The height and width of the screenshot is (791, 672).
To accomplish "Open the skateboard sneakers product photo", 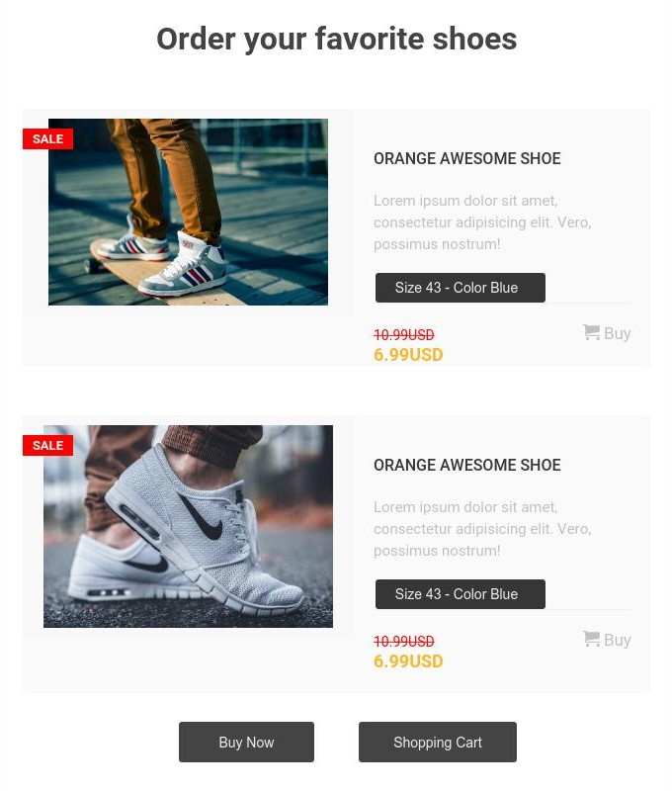I will [188, 212].
